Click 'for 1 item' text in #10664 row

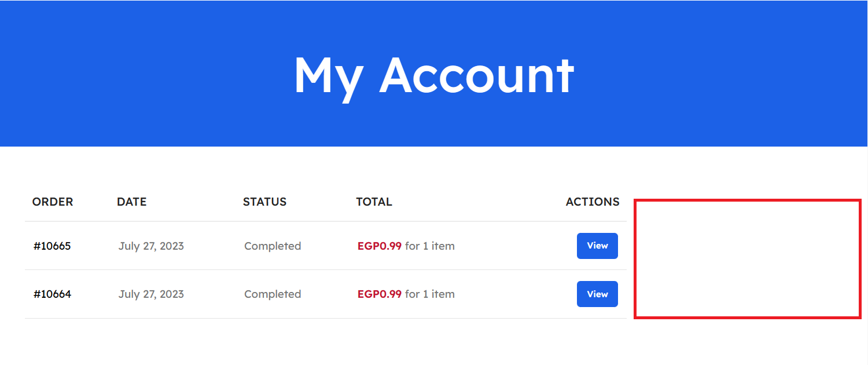tap(430, 294)
